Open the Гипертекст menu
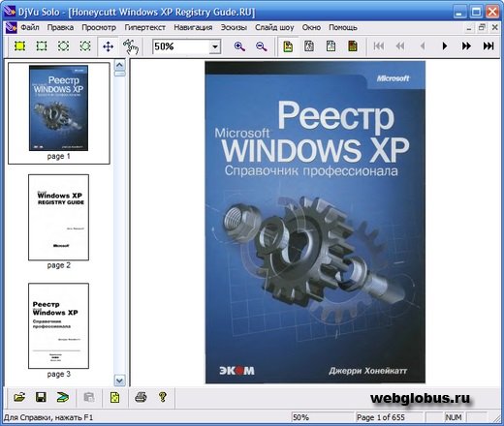 click(x=145, y=27)
